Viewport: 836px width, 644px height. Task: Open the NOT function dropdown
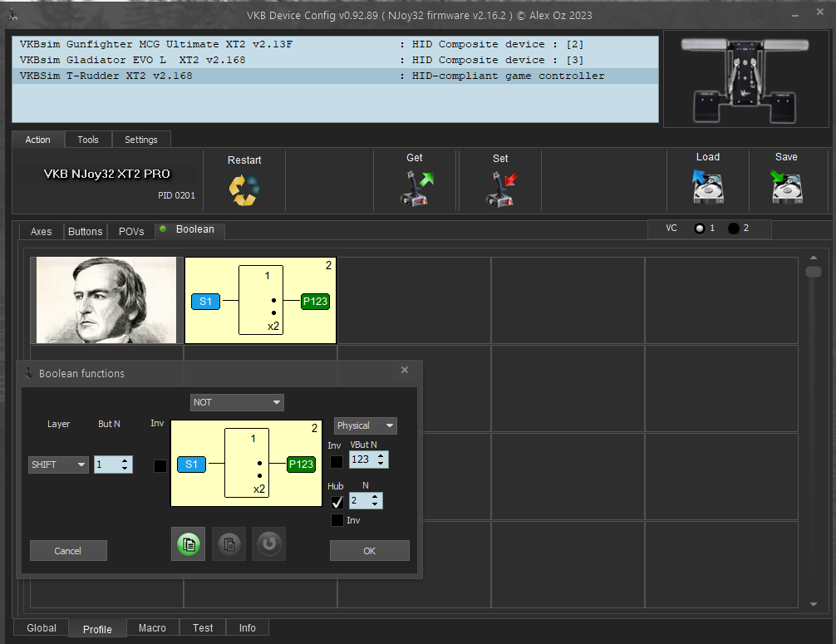coord(237,402)
